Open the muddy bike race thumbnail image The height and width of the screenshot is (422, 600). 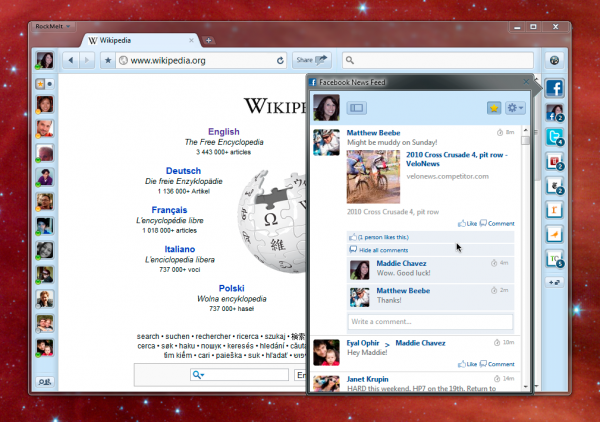click(373, 177)
